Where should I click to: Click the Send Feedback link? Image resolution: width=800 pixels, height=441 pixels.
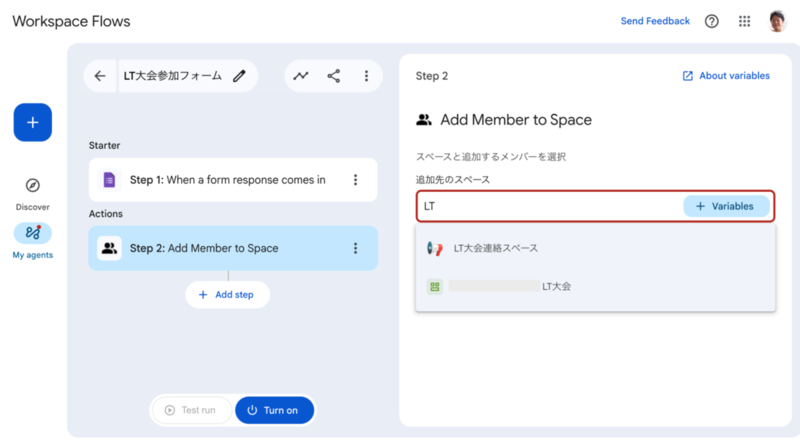tap(655, 21)
